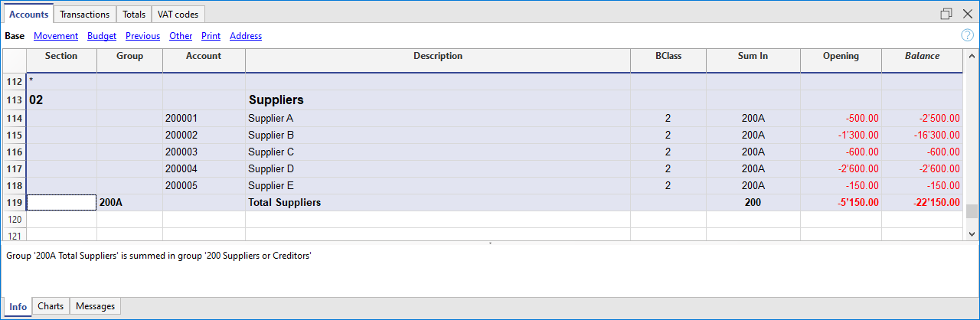This screenshot has height=320, width=980.
Task: Click the help question mark icon
Action: [967, 35]
